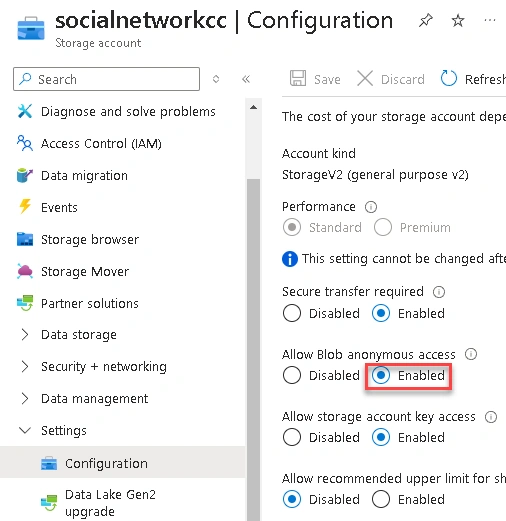Click the Diagnose and solve problems wrench icon

click(25, 111)
